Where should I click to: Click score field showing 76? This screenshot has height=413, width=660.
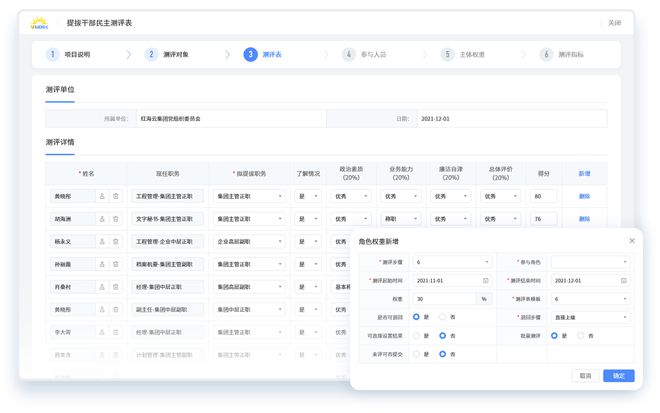point(543,219)
